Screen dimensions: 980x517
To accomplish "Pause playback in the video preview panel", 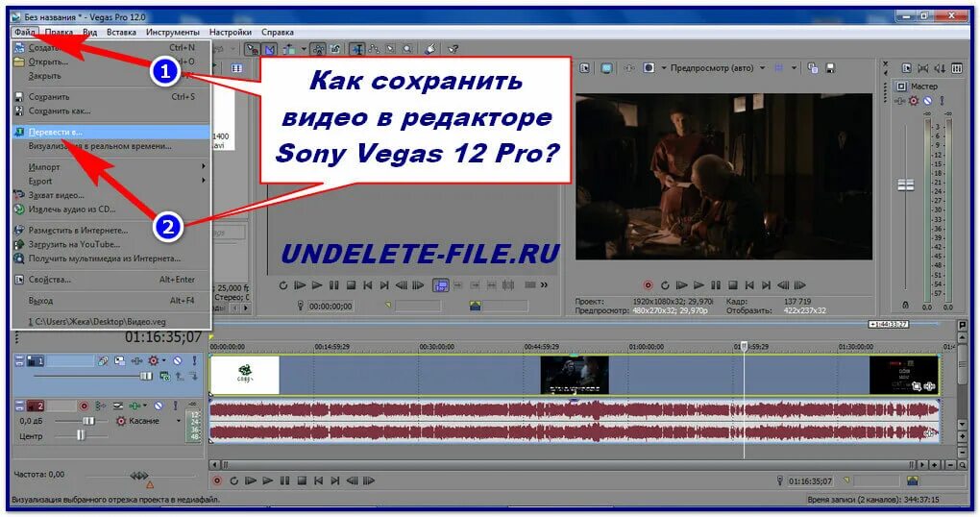I will (716, 285).
